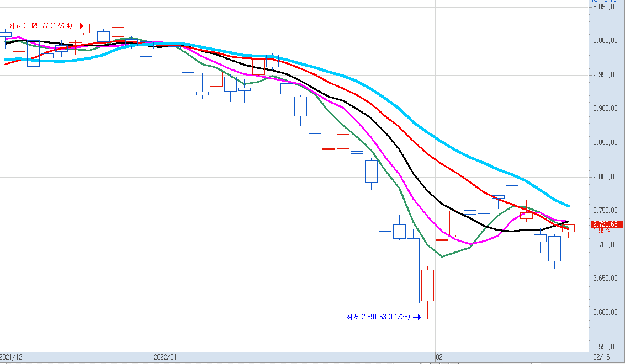Viewport: 625px width, 364px height.
Task: Click the 02 month date axis label
Action: 439,357
